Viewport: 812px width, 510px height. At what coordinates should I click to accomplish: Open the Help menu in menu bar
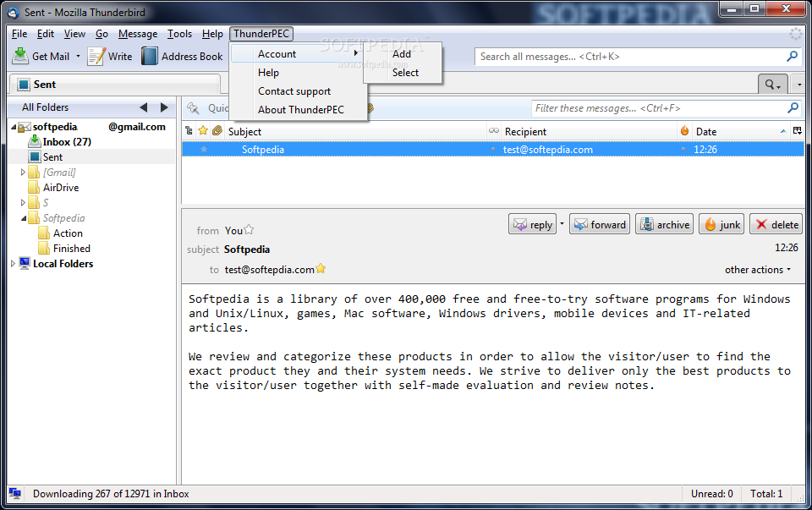tap(212, 34)
